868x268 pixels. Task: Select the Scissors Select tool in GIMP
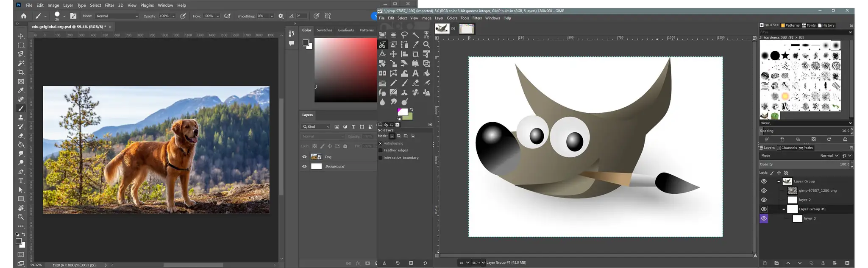382,45
